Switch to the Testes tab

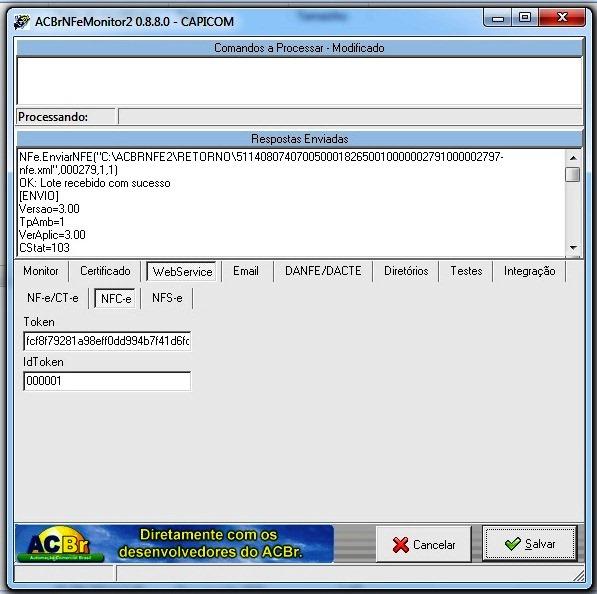(466, 271)
